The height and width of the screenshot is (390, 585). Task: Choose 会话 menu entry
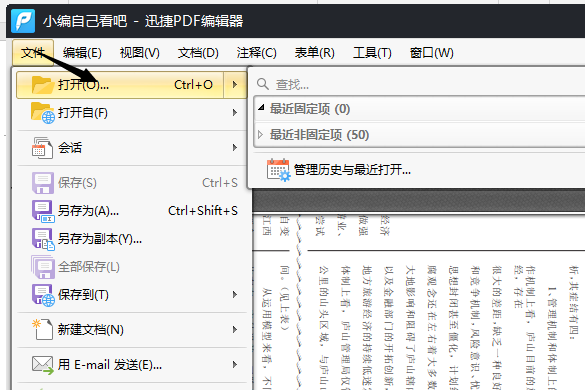(131, 148)
